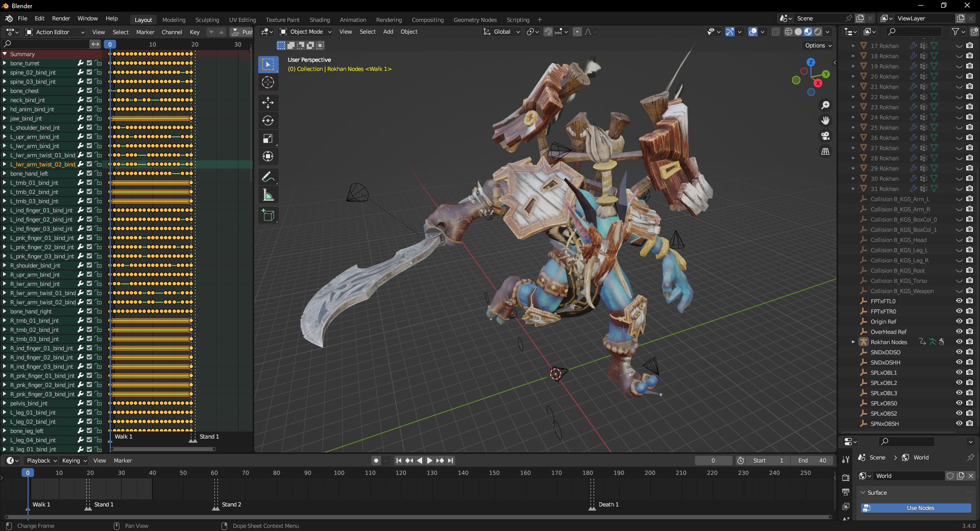Pick the Measure ruler tool
The height and width of the screenshot is (531, 980).
pyautogui.click(x=268, y=195)
